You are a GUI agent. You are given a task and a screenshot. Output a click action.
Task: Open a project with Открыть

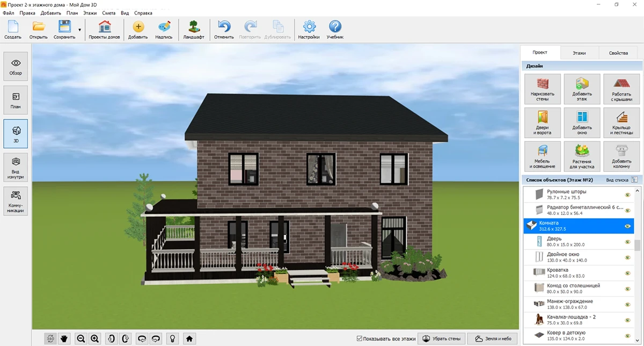point(38,30)
